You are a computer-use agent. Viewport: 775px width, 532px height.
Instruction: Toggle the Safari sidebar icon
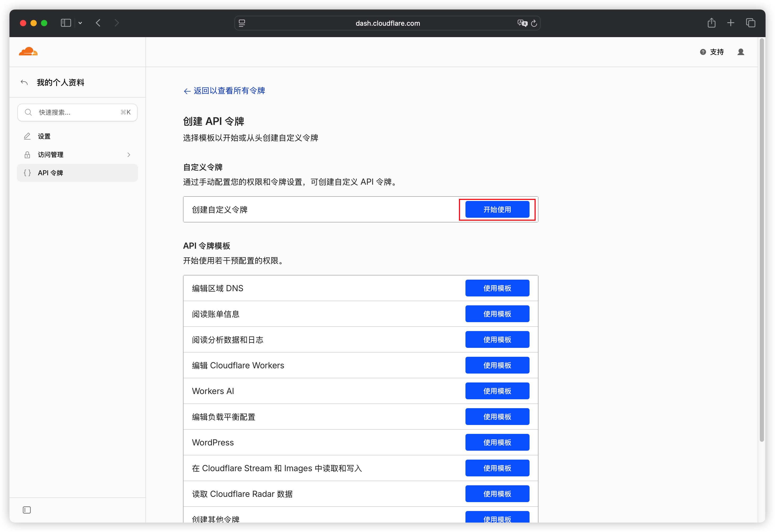66,23
